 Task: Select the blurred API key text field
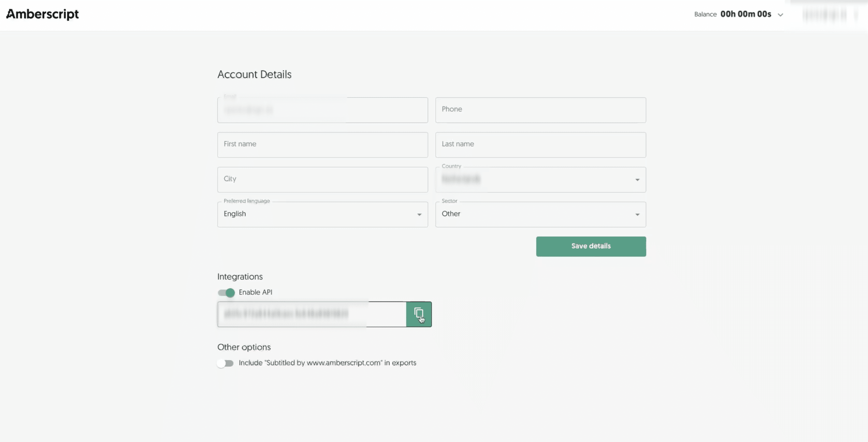(312, 314)
